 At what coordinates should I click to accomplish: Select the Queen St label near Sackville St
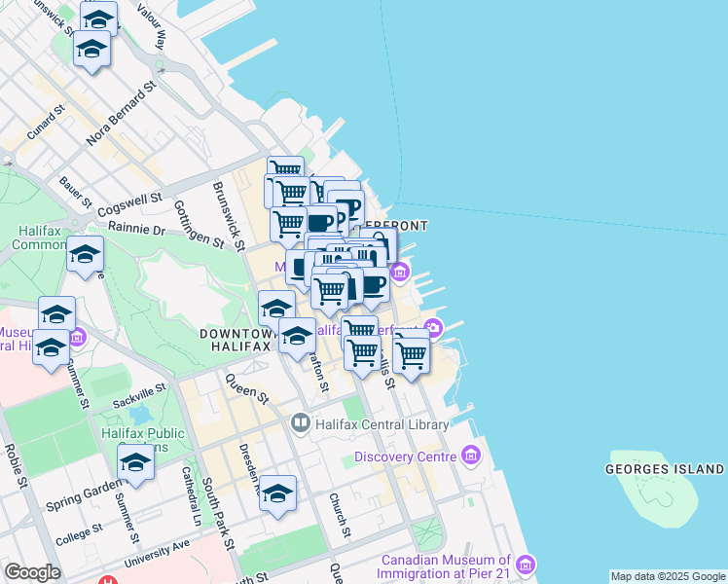tap(247, 388)
